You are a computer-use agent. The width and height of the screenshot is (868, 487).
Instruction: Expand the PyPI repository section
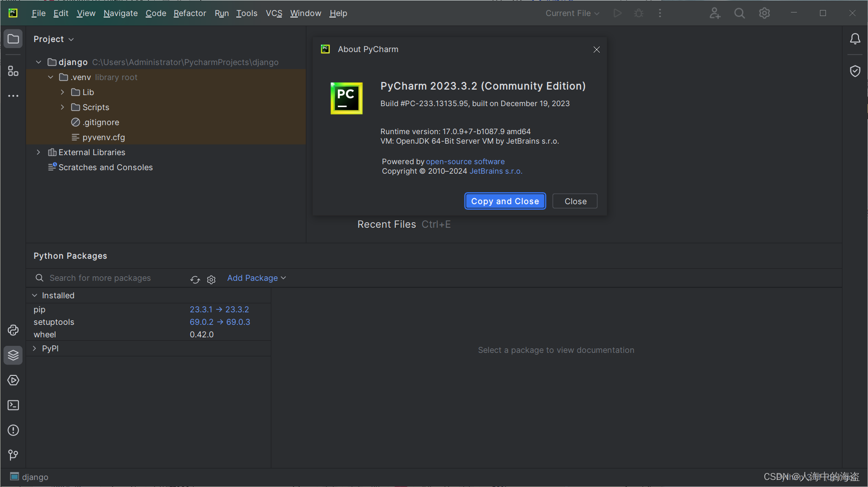(x=35, y=348)
